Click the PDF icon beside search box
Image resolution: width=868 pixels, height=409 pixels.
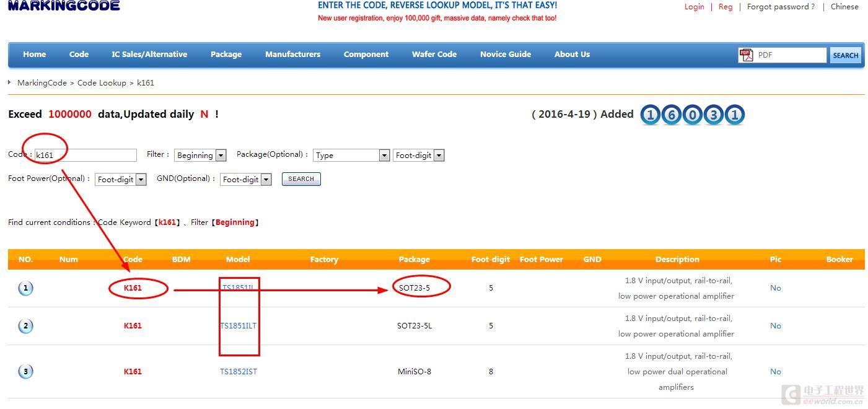[746, 55]
